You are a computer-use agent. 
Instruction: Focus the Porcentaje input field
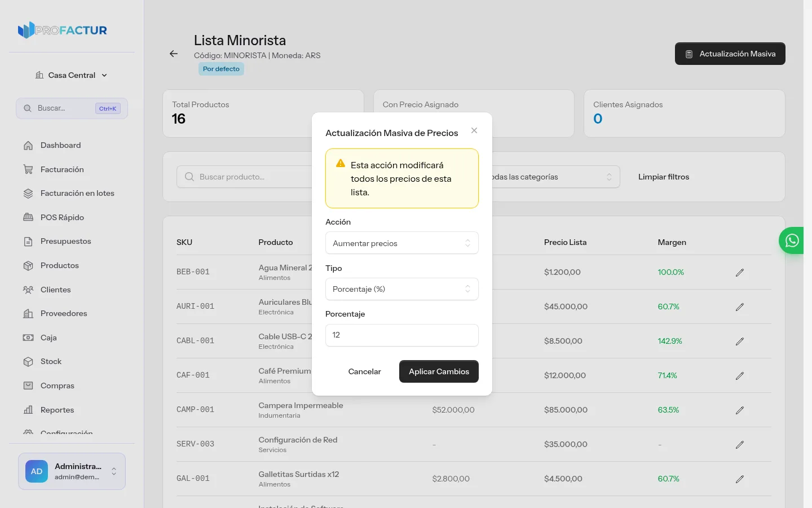(402, 335)
